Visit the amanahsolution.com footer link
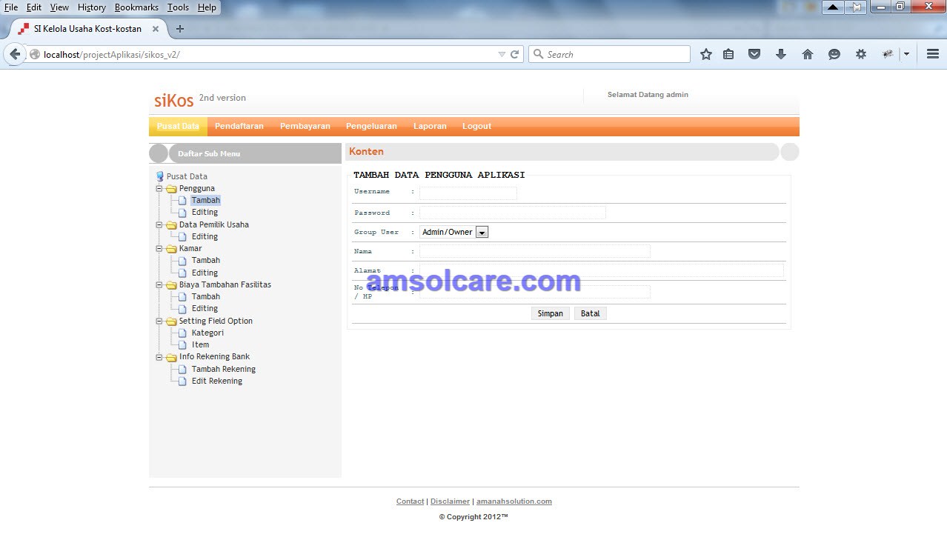This screenshot has width=947, height=560. pyautogui.click(x=514, y=501)
